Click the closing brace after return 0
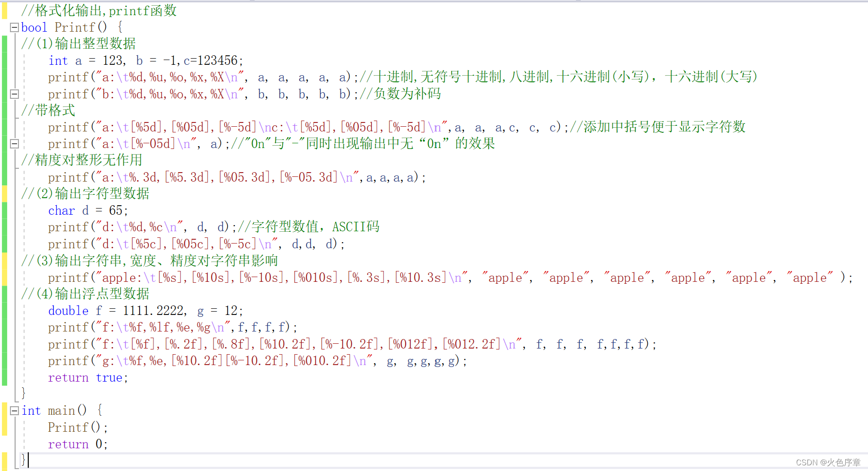The height and width of the screenshot is (471, 868). (x=23, y=460)
